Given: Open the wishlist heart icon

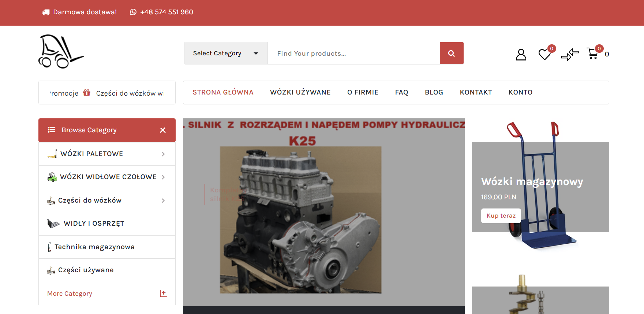Looking at the screenshot, I should [544, 55].
